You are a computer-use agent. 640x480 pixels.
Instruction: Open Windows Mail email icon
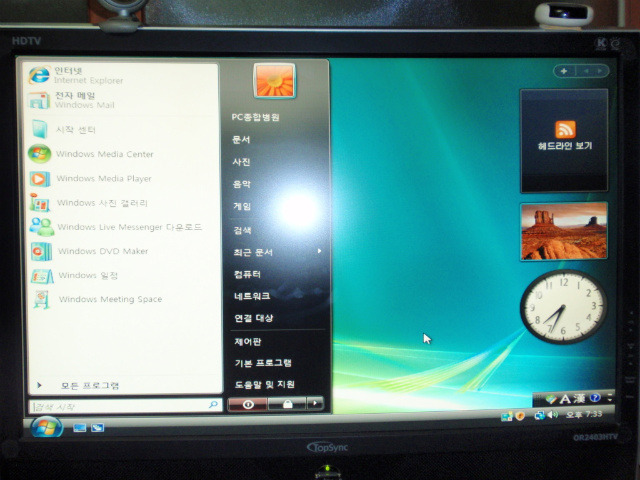(x=39, y=100)
